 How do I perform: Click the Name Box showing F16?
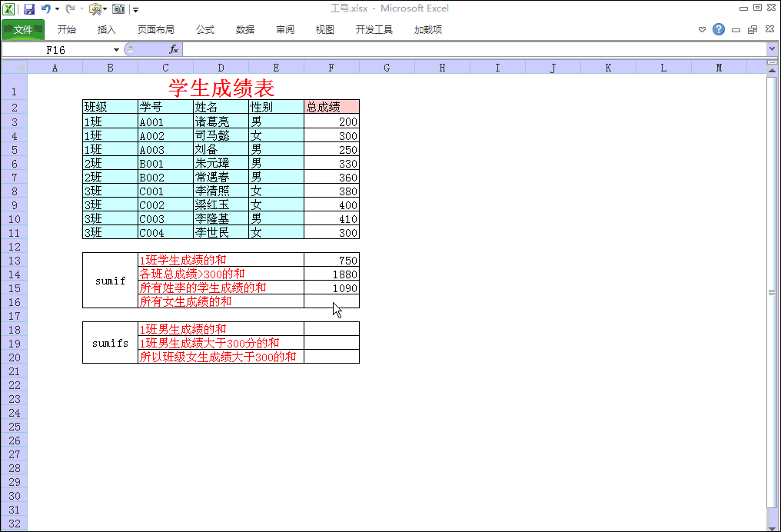[x=56, y=50]
